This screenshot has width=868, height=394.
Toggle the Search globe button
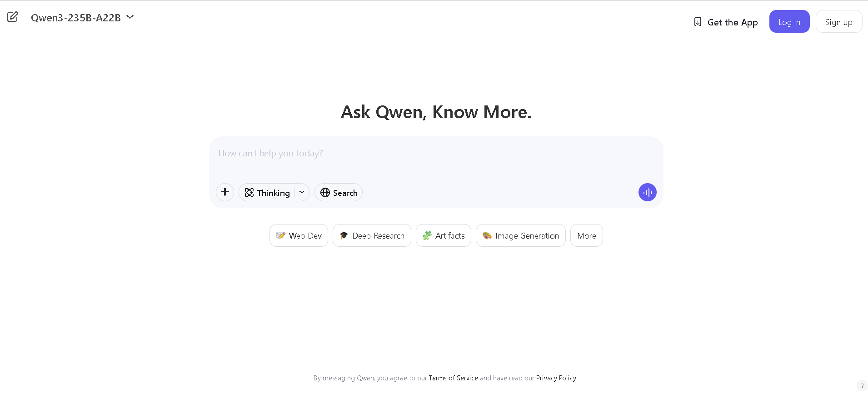[339, 192]
